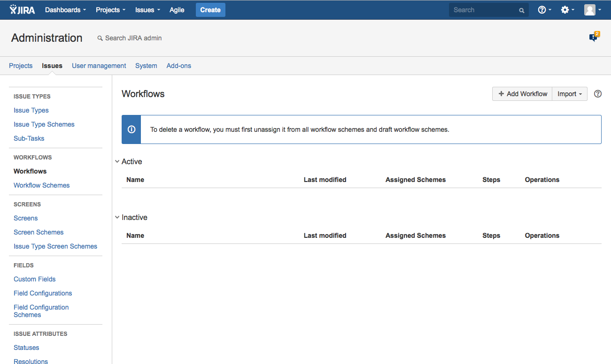Open Resolutions sidebar link
Image resolution: width=611 pixels, height=364 pixels.
[31, 361]
